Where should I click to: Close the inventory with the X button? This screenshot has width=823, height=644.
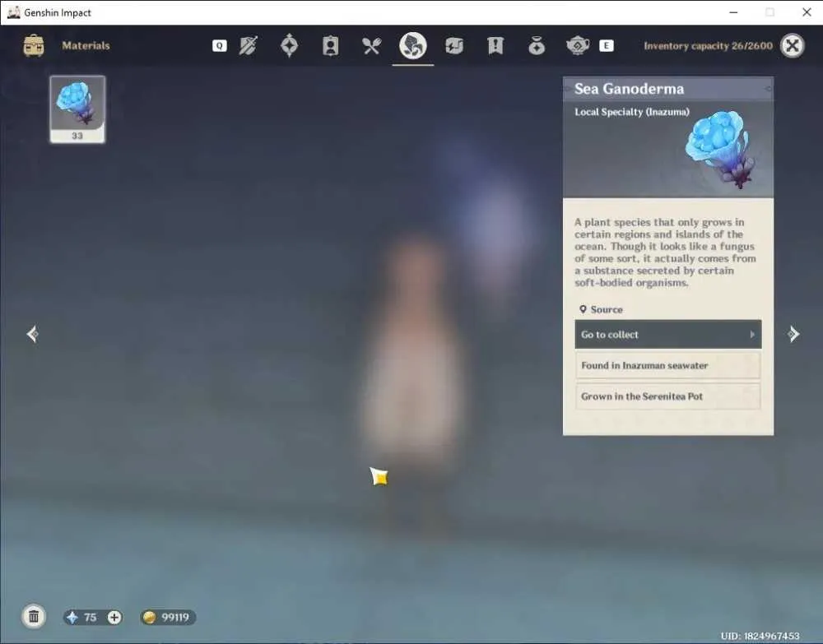(x=792, y=45)
